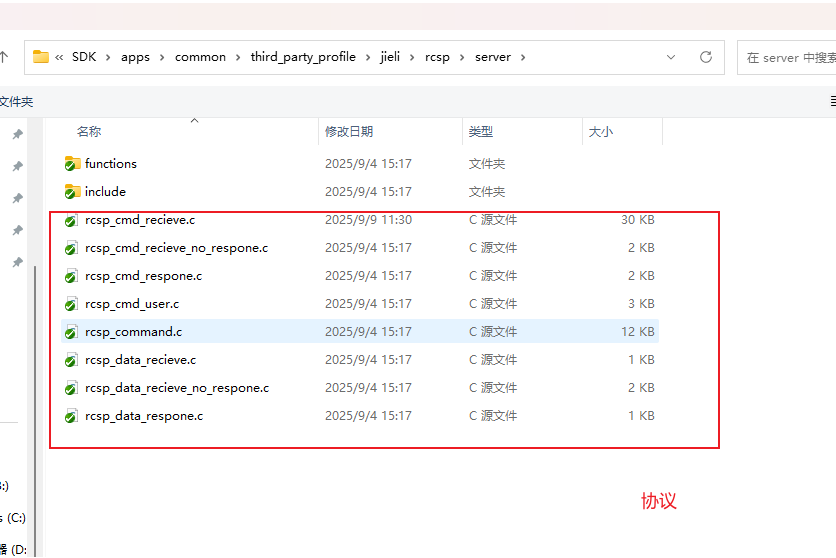836x558 pixels.
Task: Select file name rcsp_data_recieve_no_respone.c
Action: [x=177, y=387]
